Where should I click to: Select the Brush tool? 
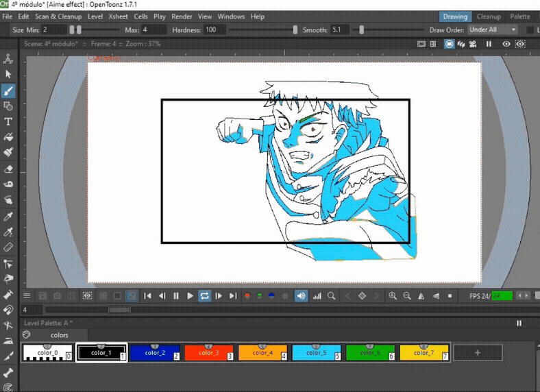tap(8, 91)
